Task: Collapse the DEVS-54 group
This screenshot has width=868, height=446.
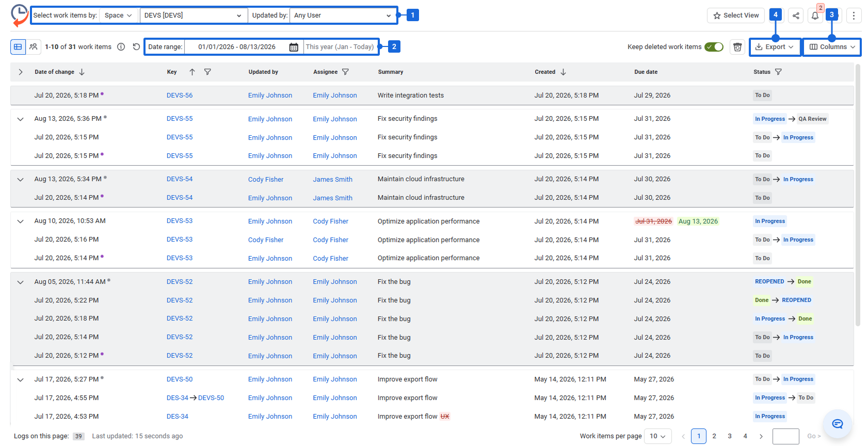Action: tap(21, 180)
